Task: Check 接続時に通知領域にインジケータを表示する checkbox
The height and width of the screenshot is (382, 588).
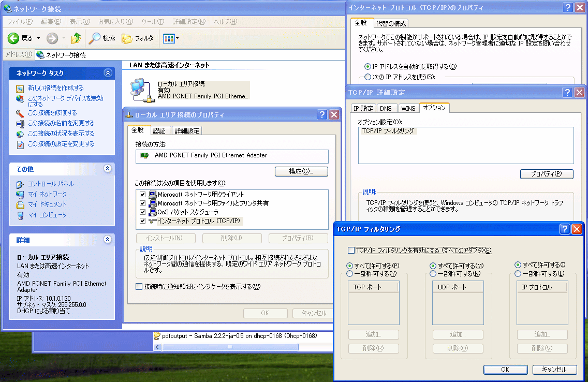Action: tap(139, 287)
